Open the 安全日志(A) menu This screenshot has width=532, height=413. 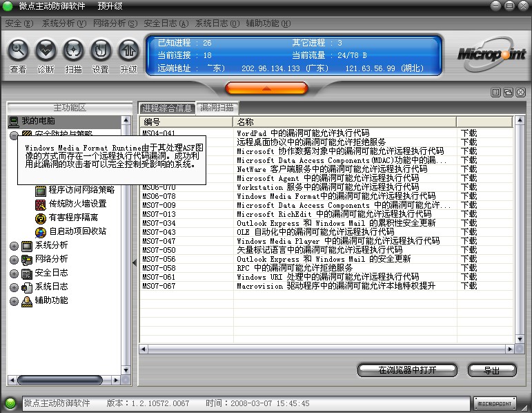coord(166,23)
